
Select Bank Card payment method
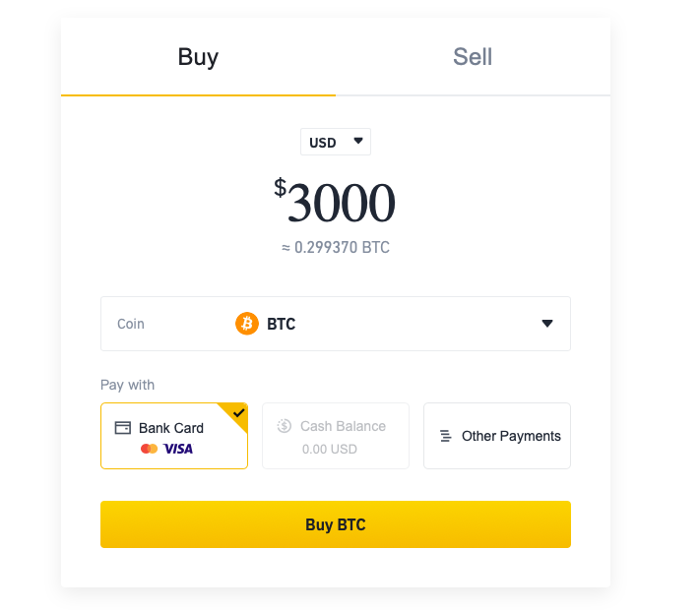173,436
